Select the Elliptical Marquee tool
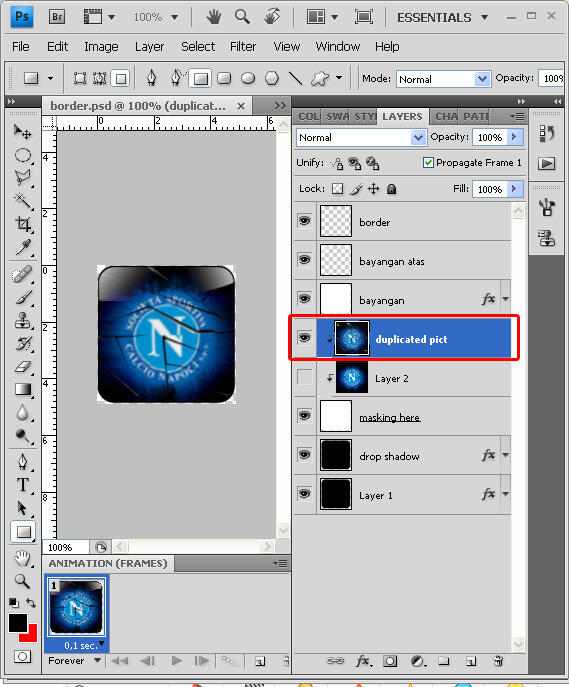This screenshot has width=569, height=687. coord(23,155)
